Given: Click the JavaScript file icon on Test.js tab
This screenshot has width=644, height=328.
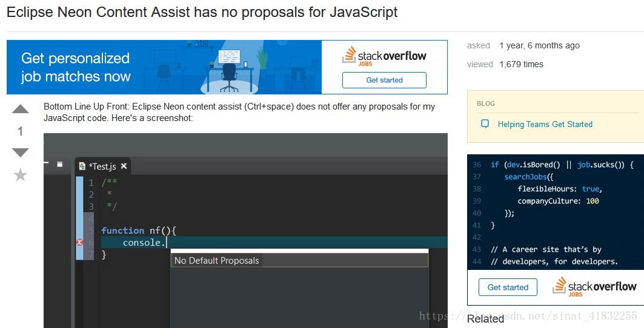Looking at the screenshot, I should tap(82, 166).
